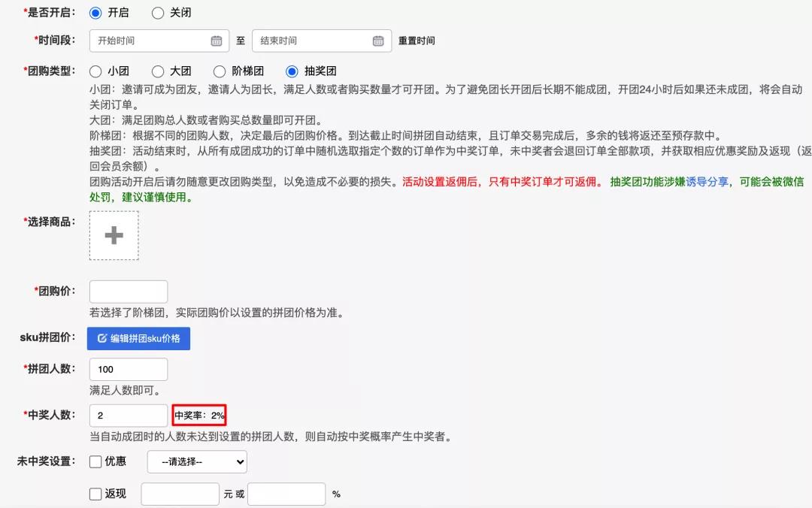Viewport: 812px width, 508px height.
Task: Focus the 中奖人数 field showing 2
Action: [x=129, y=416]
